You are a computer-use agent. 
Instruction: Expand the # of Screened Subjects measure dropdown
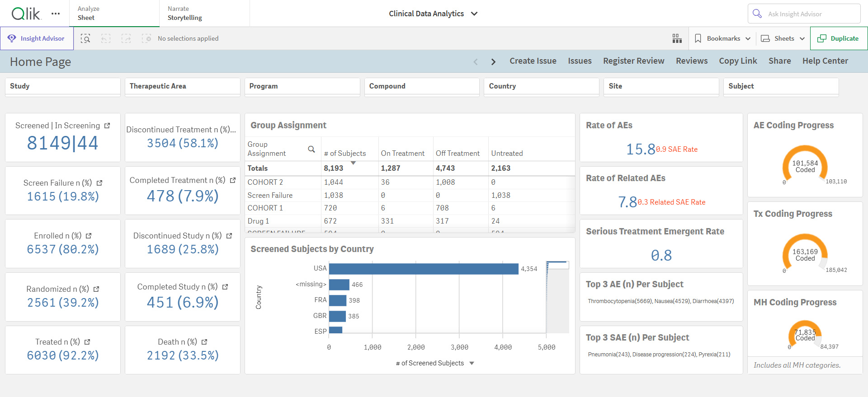(x=472, y=363)
